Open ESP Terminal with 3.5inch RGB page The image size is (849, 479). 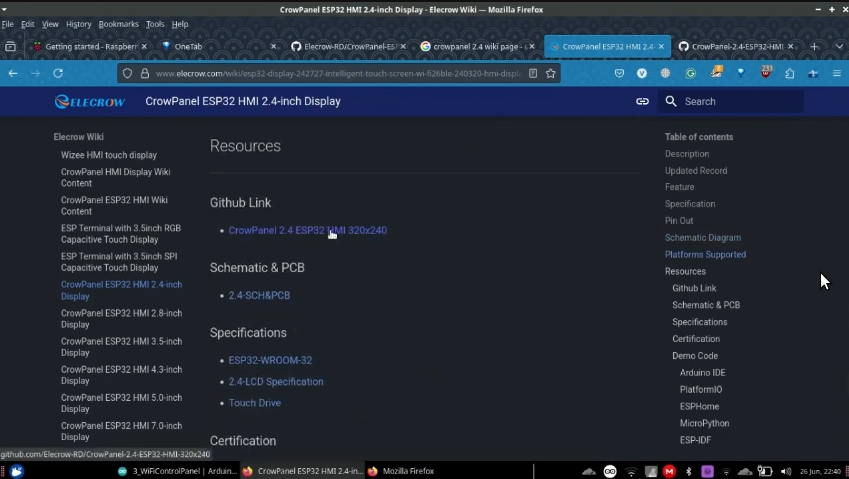[121, 234]
